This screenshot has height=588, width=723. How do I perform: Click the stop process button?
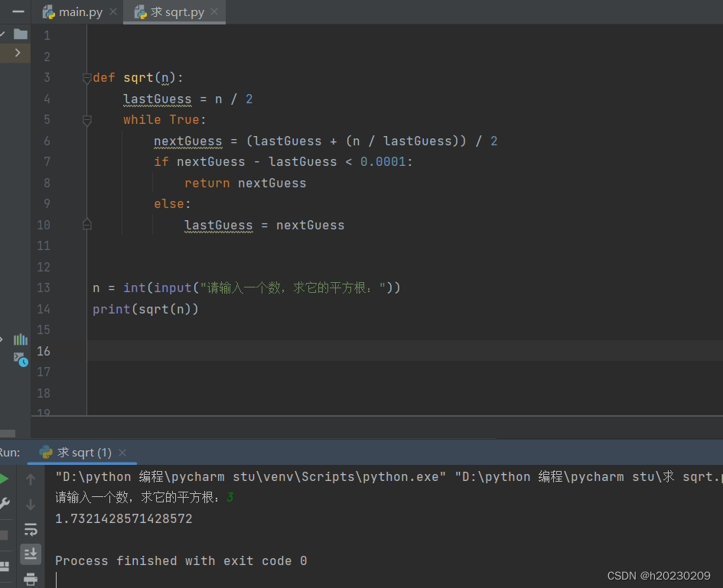(4, 535)
